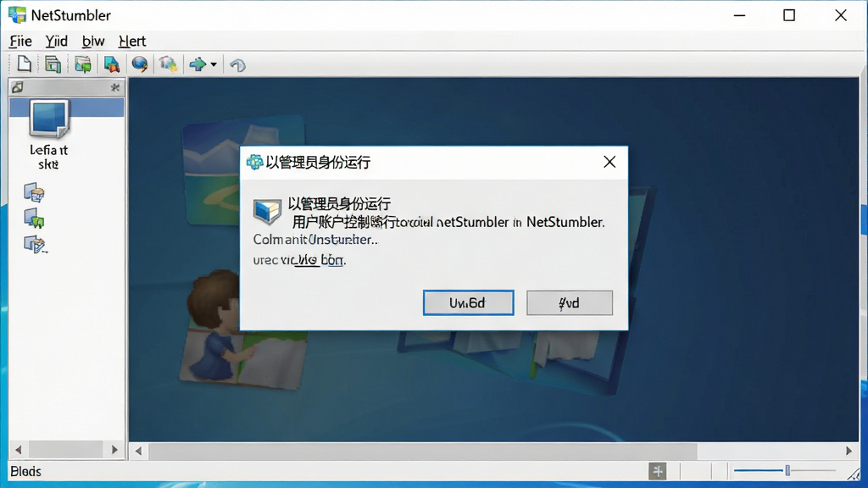The width and height of the screenshot is (868, 488).
Task: Click the landscape photo thumbnail behind the dialog
Action: point(211,171)
